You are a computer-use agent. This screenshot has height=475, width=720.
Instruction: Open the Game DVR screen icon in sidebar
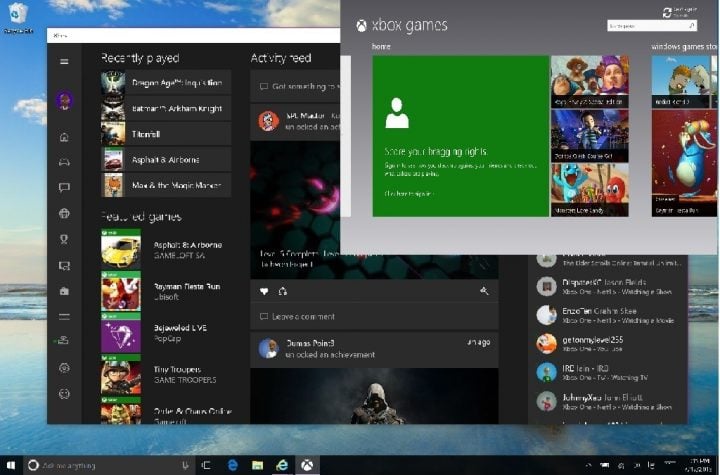click(64, 266)
